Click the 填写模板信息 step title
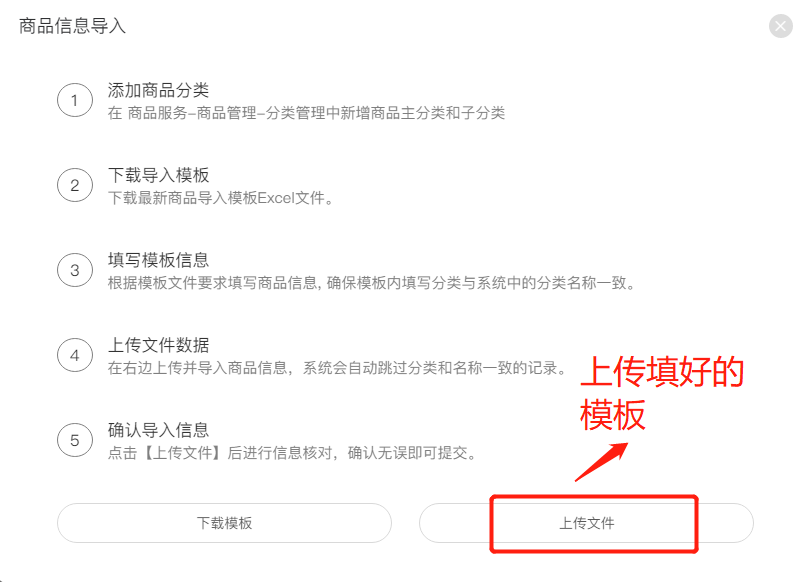 pyautogui.click(x=158, y=260)
